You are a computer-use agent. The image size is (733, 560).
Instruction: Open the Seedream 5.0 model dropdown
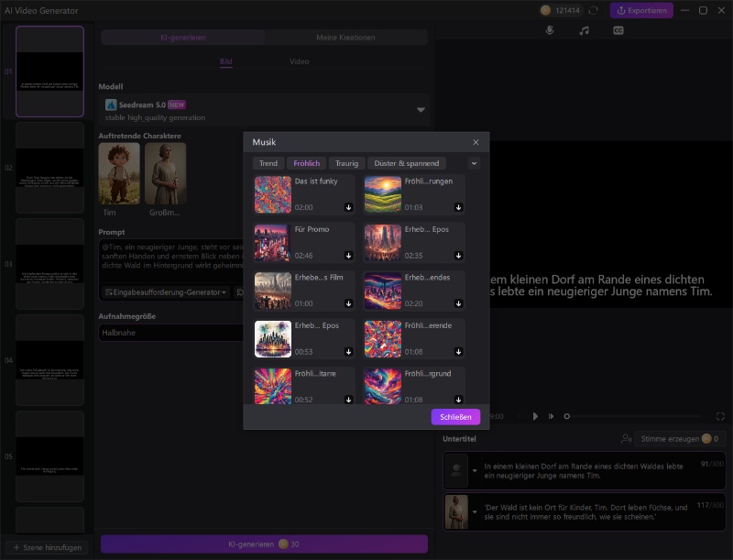pos(421,110)
